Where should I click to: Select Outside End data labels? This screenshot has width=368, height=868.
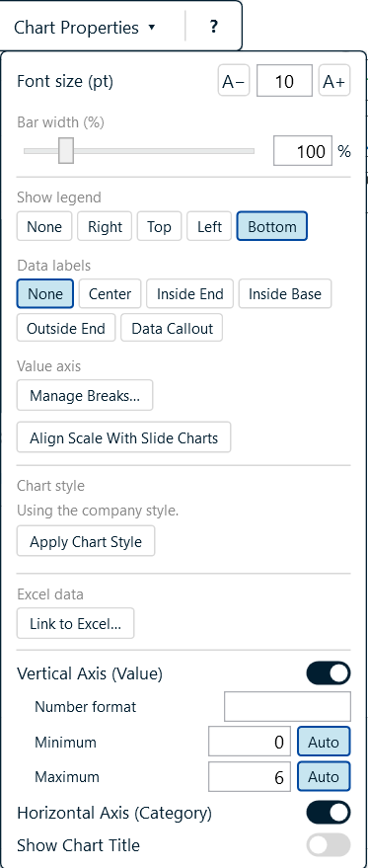pos(66,328)
